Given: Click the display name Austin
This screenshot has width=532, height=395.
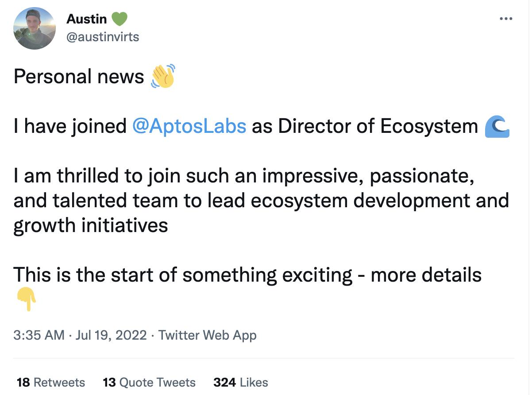Looking at the screenshot, I should (87, 19).
